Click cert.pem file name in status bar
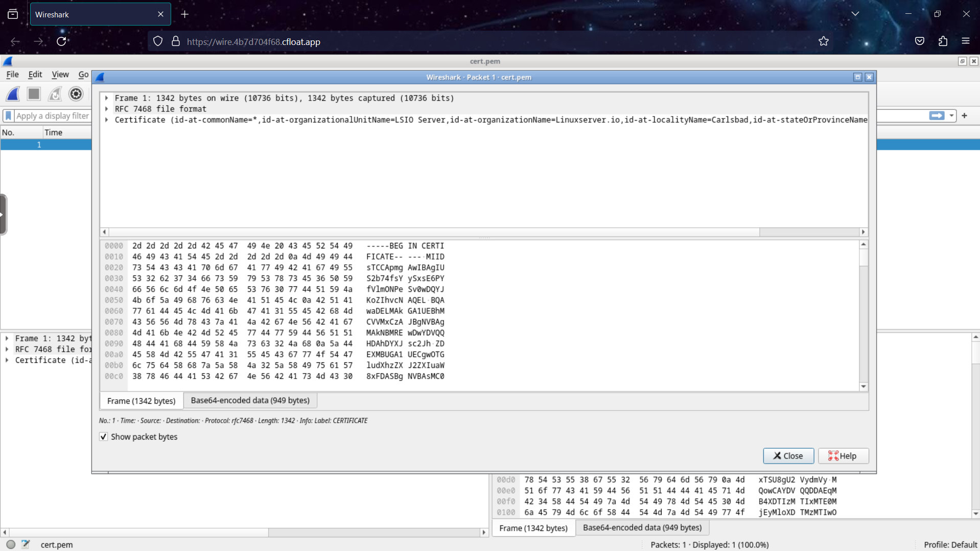Viewport: 980px width, 551px height. 57,545
